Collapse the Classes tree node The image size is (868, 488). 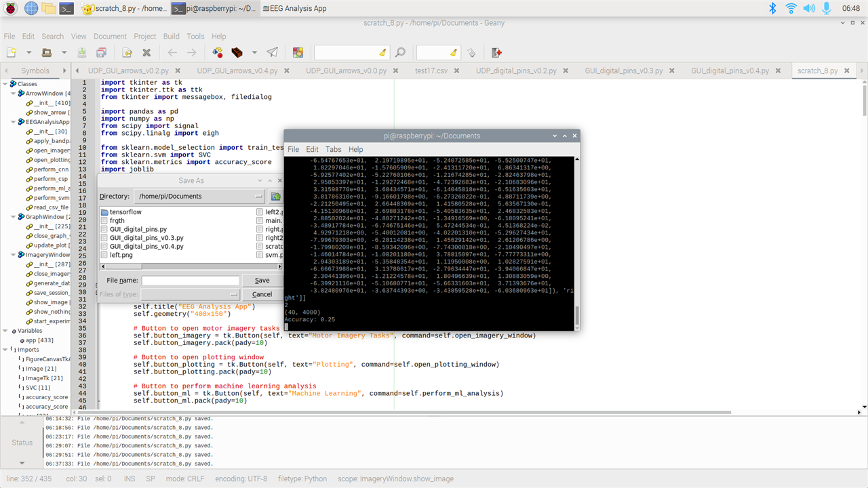(x=5, y=84)
